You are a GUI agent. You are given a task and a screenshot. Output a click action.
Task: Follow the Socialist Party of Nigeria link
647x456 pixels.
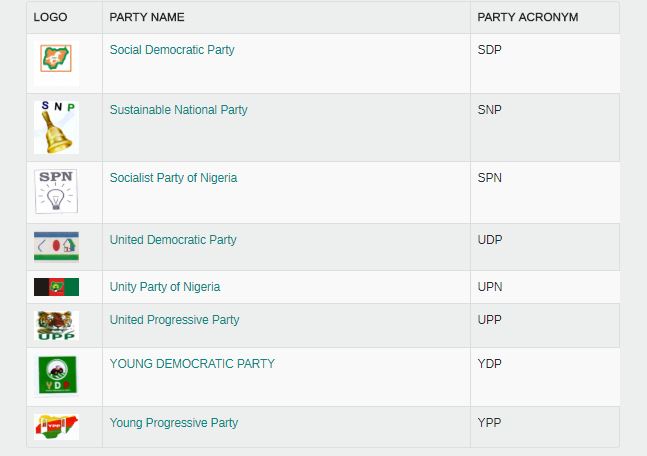173,178
